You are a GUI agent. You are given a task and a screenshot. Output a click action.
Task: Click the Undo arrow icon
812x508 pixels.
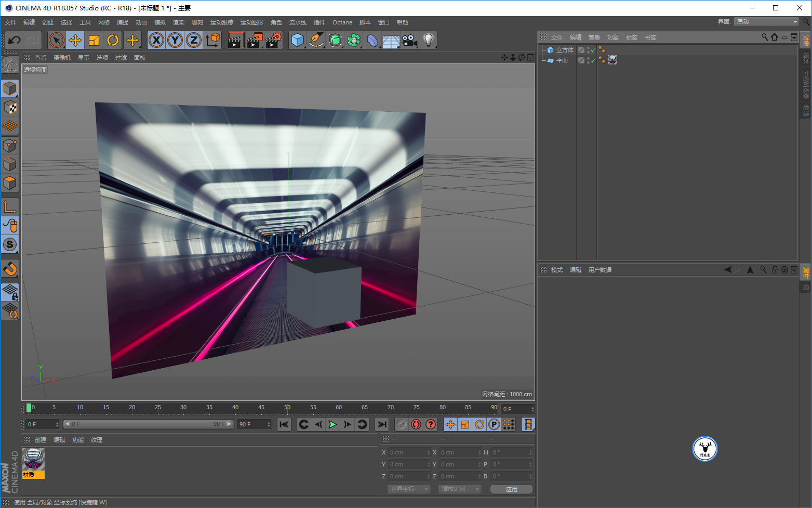pos(15,40)
